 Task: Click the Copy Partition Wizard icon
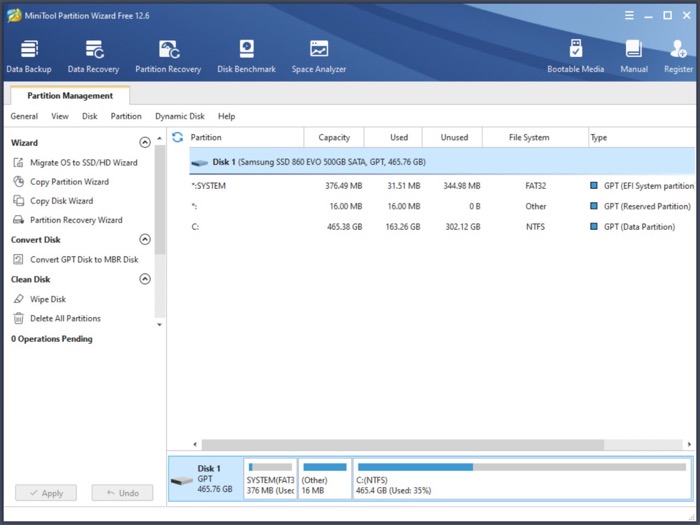18,182
